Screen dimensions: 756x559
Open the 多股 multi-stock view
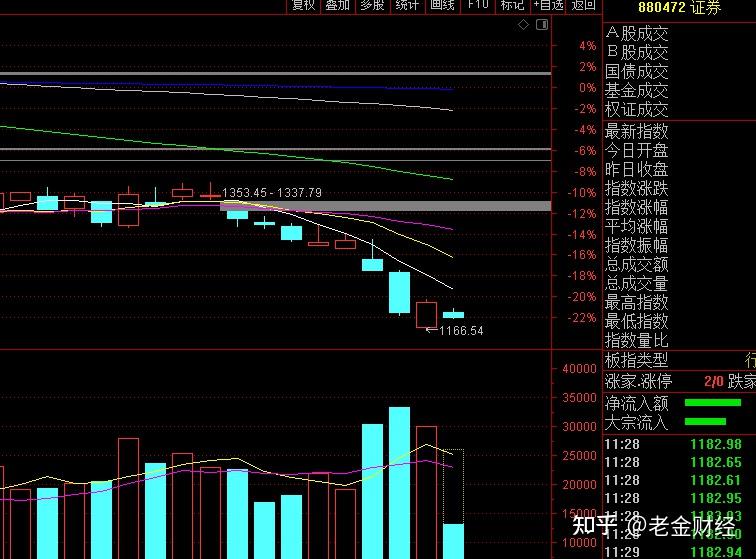coord(372,5)
